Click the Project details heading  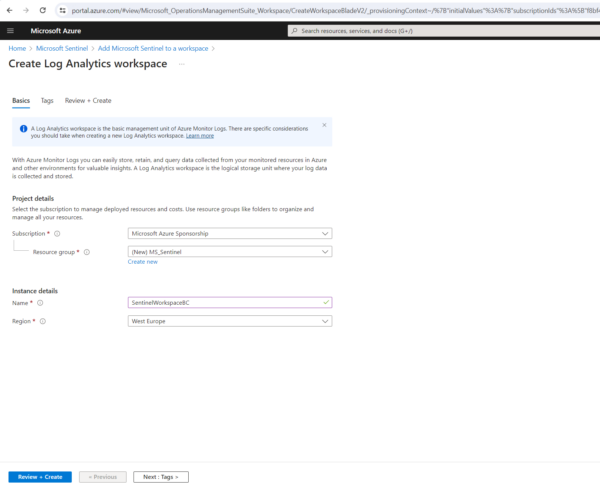[x=33, y=198]
